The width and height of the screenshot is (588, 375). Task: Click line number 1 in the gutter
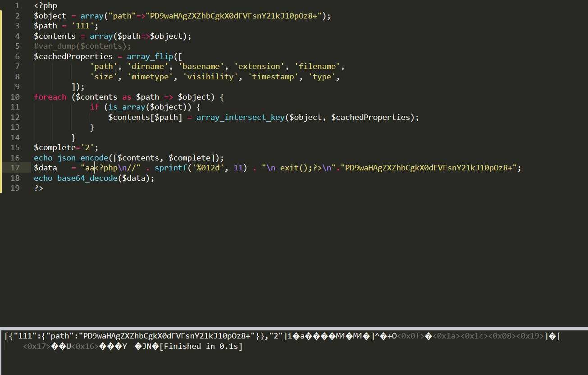point(17,6)
